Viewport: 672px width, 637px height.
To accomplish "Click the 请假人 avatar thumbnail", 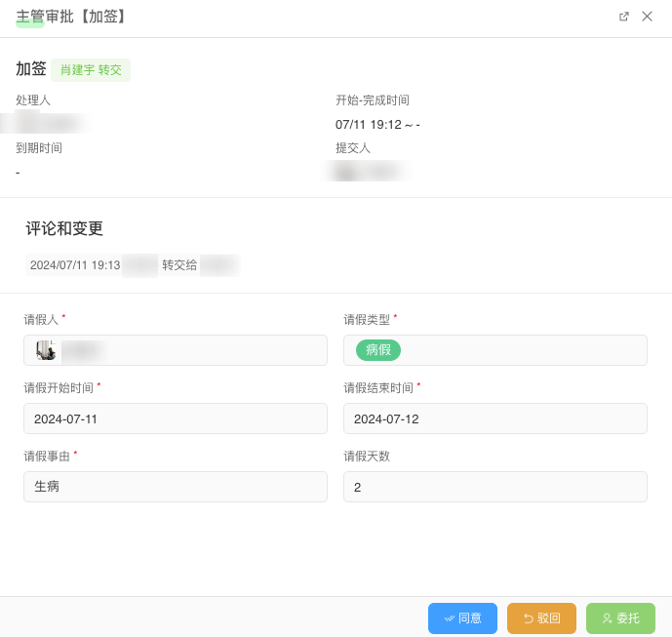I will click(x=45, y=350).
